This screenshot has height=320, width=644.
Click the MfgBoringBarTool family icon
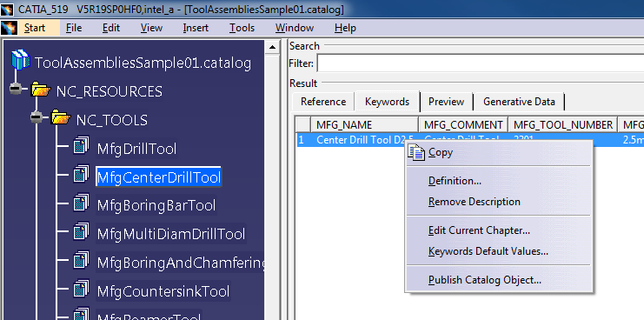point(81,203)
